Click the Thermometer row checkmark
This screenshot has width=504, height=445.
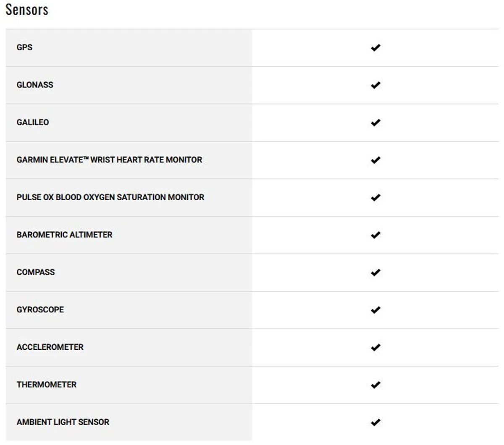click(375, 385)
